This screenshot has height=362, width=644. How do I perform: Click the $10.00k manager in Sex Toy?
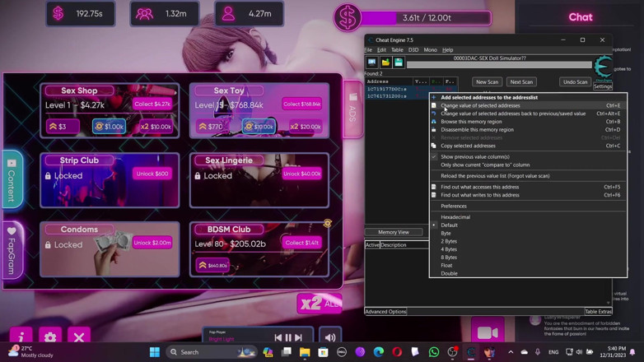(x=259, y=127)
